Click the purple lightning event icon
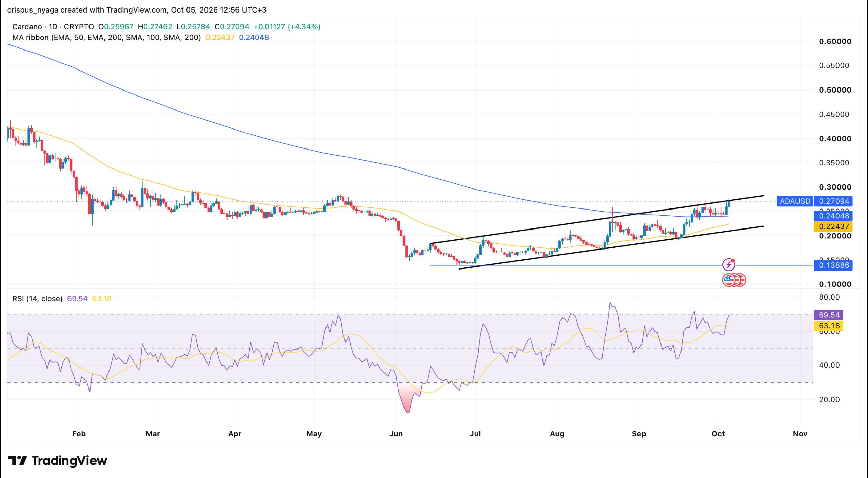868x478 pixels. pos(729,265)
